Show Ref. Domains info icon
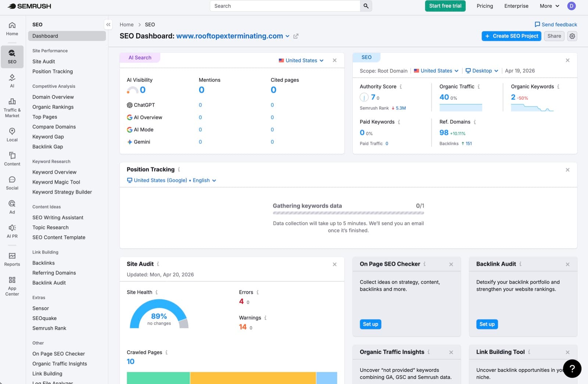 tap(475, 122)
